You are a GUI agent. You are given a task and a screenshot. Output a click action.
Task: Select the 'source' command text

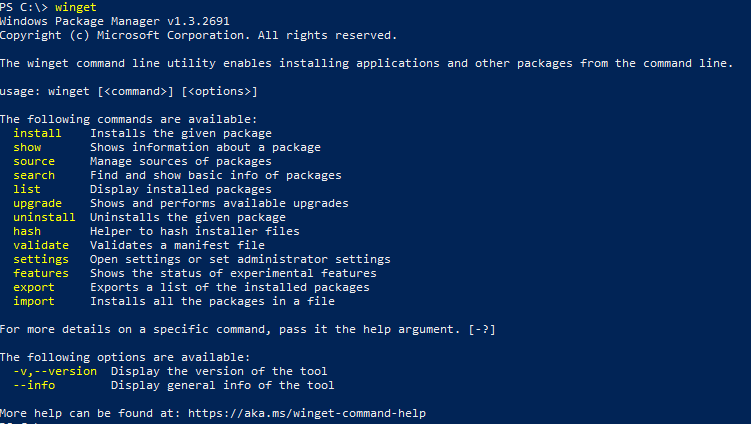pyautogui.click(x=34, y=161)
